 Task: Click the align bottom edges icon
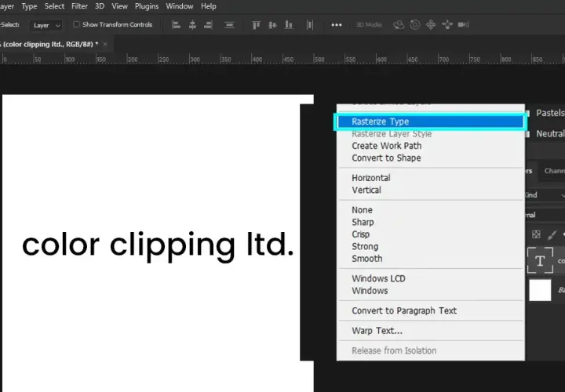[289, 25]
